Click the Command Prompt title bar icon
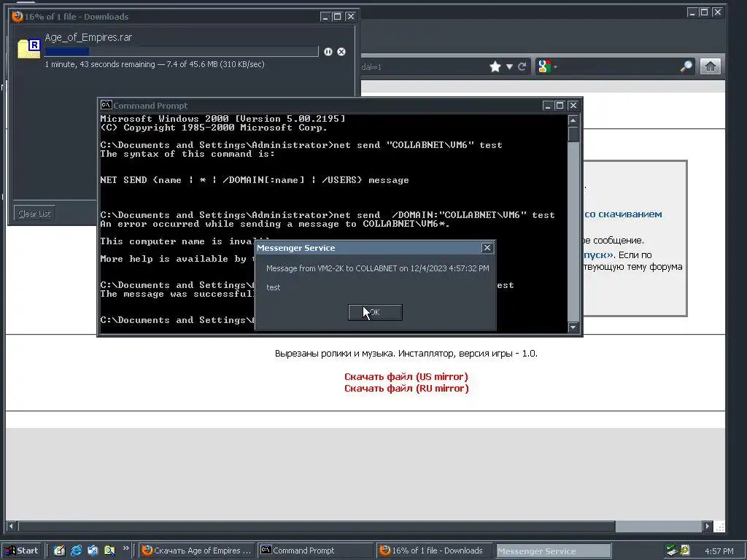Image resolution: width=747 pixels, height=560 pixels. (x=107, y=105)
